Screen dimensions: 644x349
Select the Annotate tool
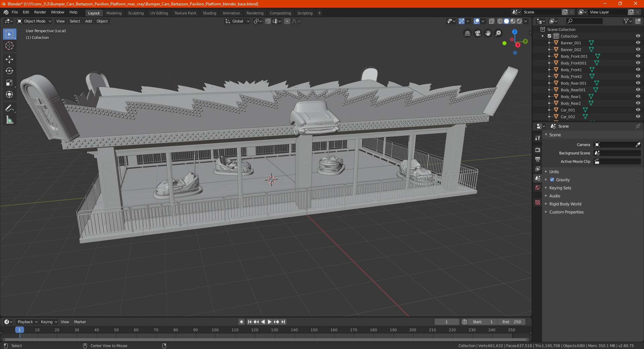[x=9, y=108]
